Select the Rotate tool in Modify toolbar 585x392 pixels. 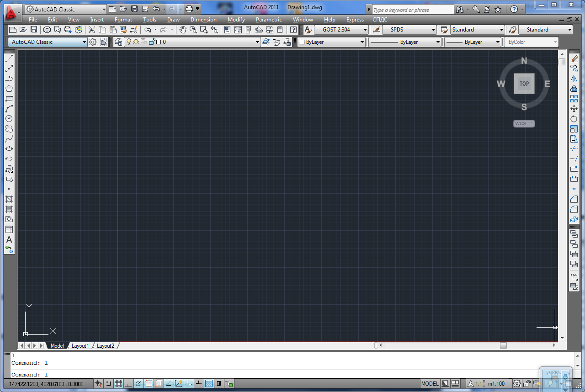[x=574, y=119]
